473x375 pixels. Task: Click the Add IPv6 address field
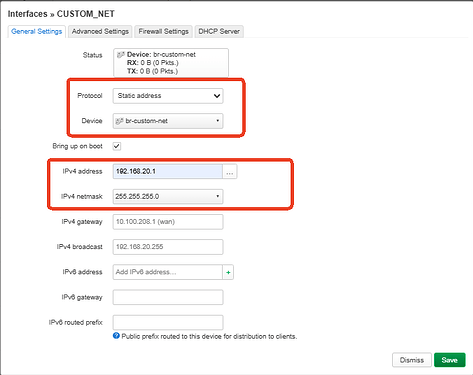(x=168, y=272)
